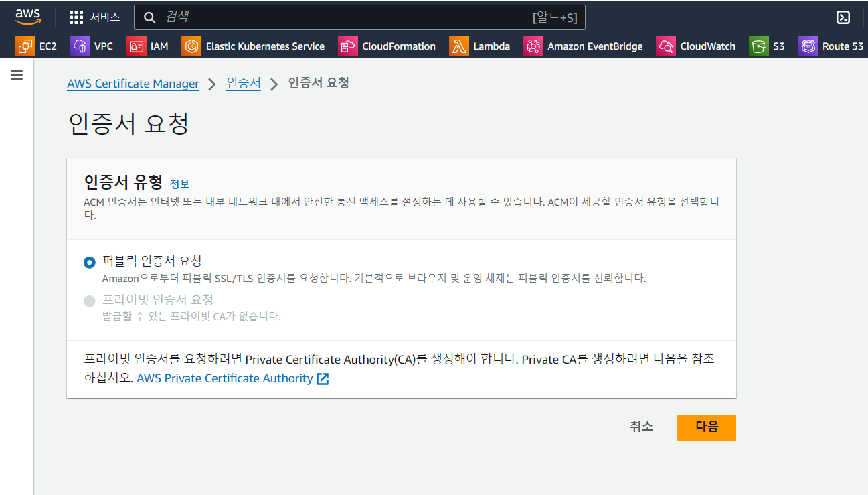Click the S3 favorites shortcut label
Viewport: 868px width, 495px height.
[x=779, y=46]
